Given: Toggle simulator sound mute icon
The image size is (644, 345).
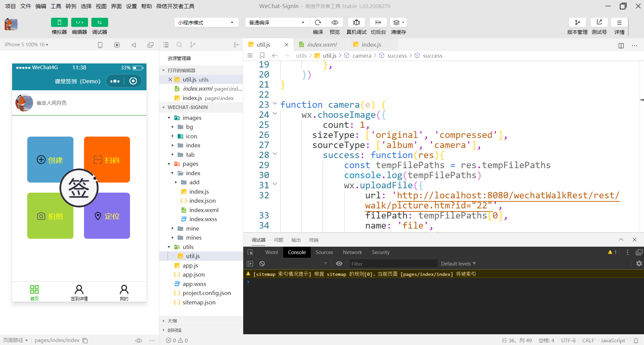Looking at the screenshot, I should [x=134, y=45].
